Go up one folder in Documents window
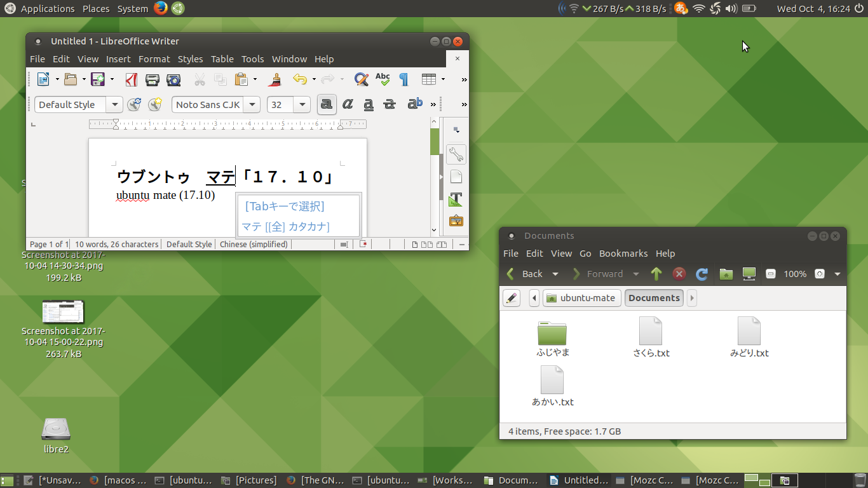The width and height of the screenshot is (868, 488). pos(656,274)
